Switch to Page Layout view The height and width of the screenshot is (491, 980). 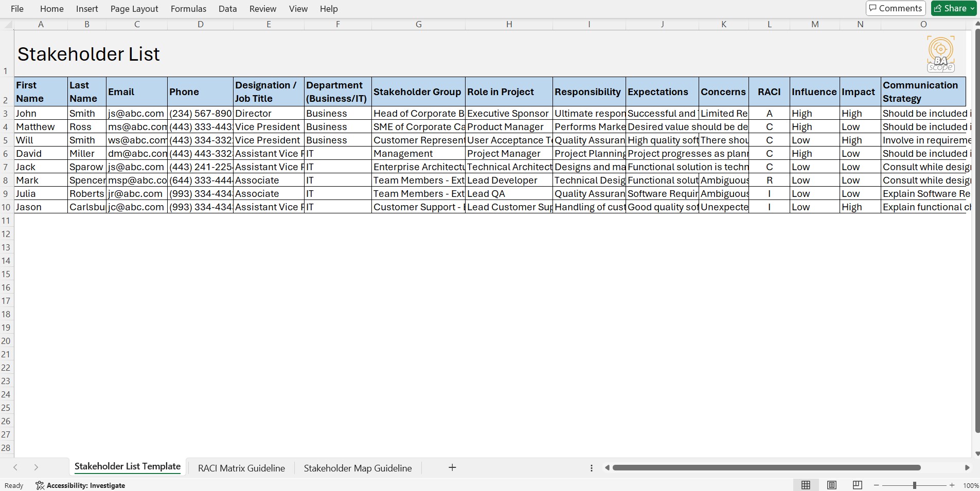click(832, 485)
